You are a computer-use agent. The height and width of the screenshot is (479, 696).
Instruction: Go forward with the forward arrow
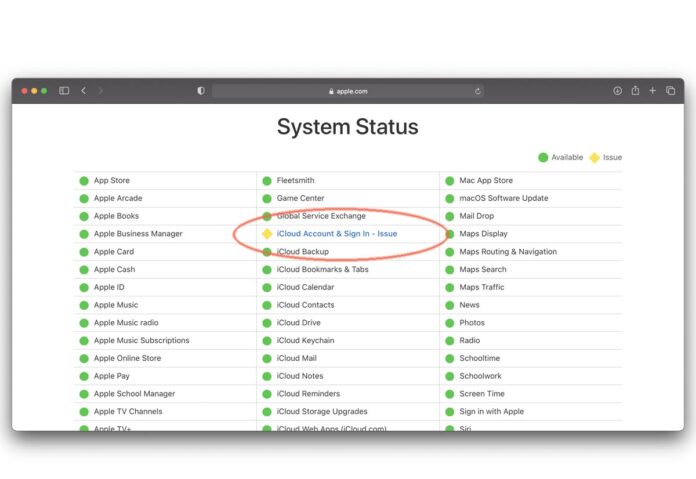coord(100,91)
